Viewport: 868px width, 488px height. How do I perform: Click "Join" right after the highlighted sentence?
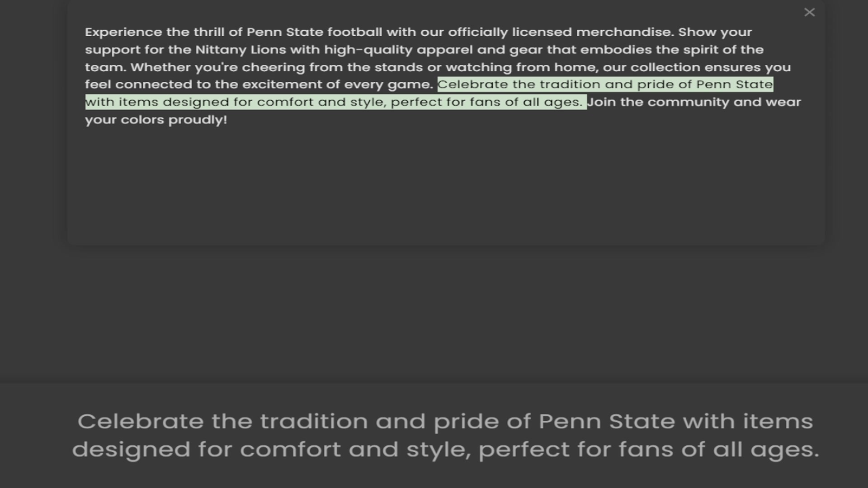pyautogui.click(x=602, y=102)
